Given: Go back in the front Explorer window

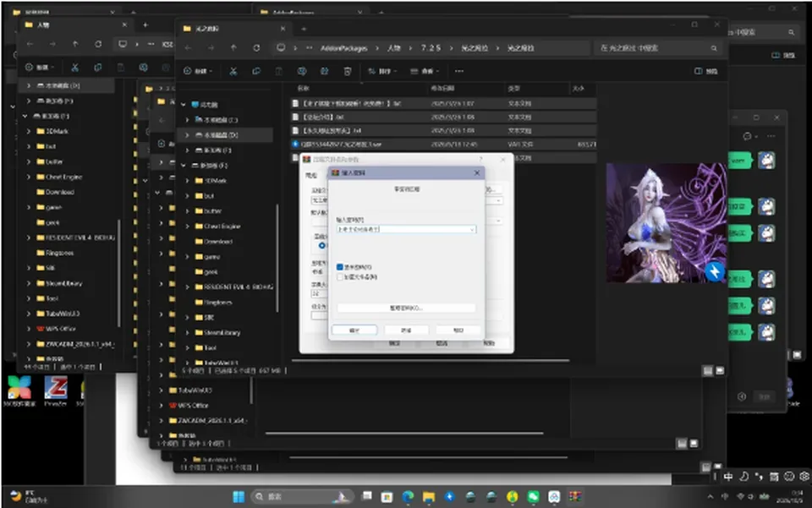Looking at the screenshot, I should coord(188,48).
